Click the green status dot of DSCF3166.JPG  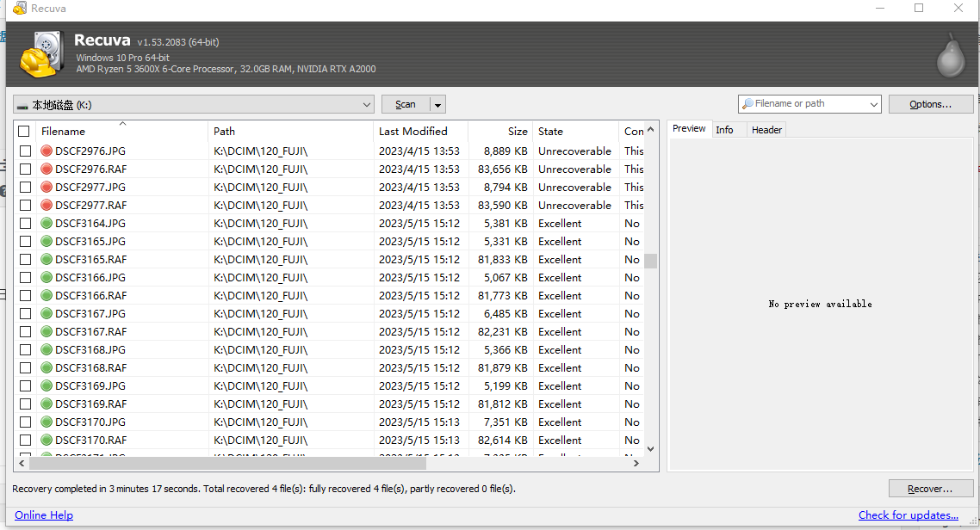point(47,277)
